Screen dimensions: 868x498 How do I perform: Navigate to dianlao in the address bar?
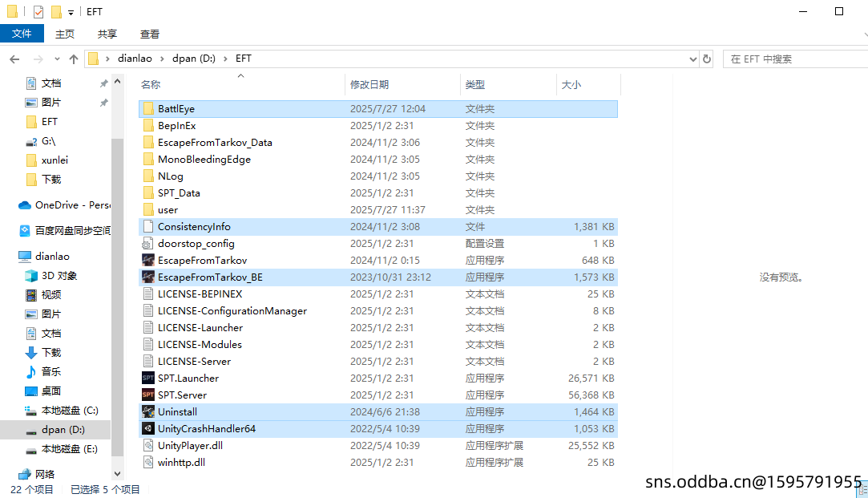tap(135, 59)
